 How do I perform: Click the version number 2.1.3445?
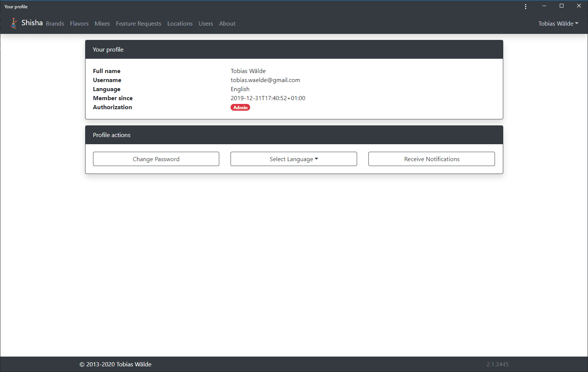pos(498,364)
